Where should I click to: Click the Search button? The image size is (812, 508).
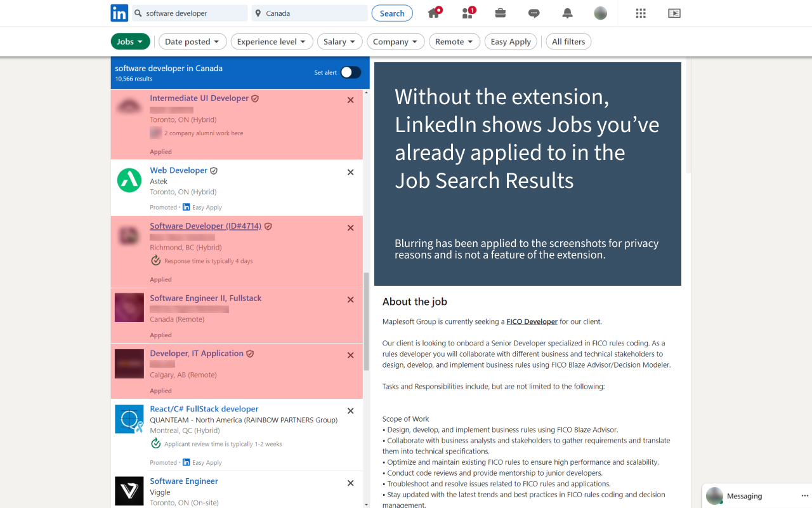[x=392, y=13]
